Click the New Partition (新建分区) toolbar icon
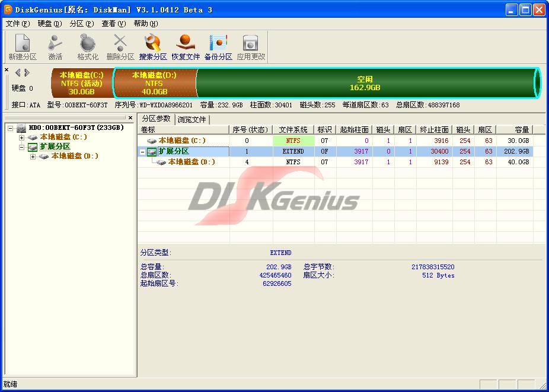This screenshot has width=549, height=392. (23, 47)
